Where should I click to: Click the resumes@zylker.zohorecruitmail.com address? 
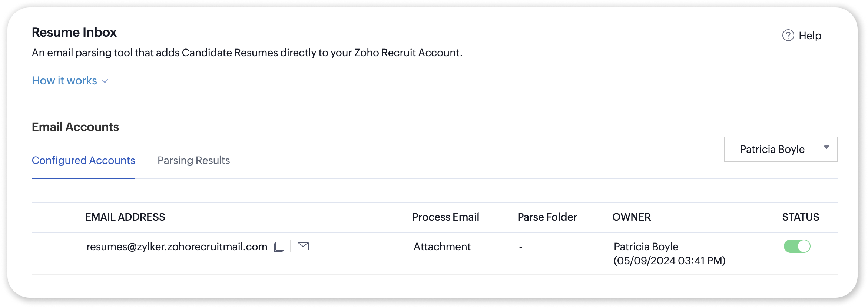click(177, 247)
